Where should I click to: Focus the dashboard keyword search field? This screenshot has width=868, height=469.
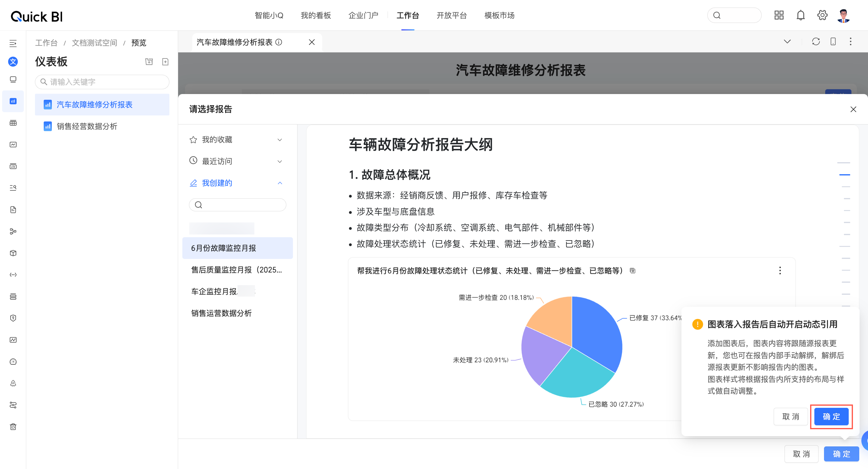pos(102,82)
